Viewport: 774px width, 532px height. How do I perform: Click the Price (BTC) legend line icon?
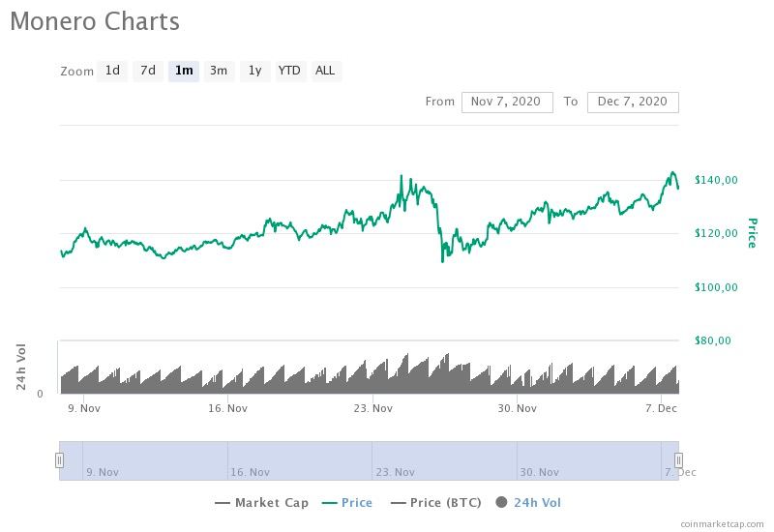(x=397, y=503)
